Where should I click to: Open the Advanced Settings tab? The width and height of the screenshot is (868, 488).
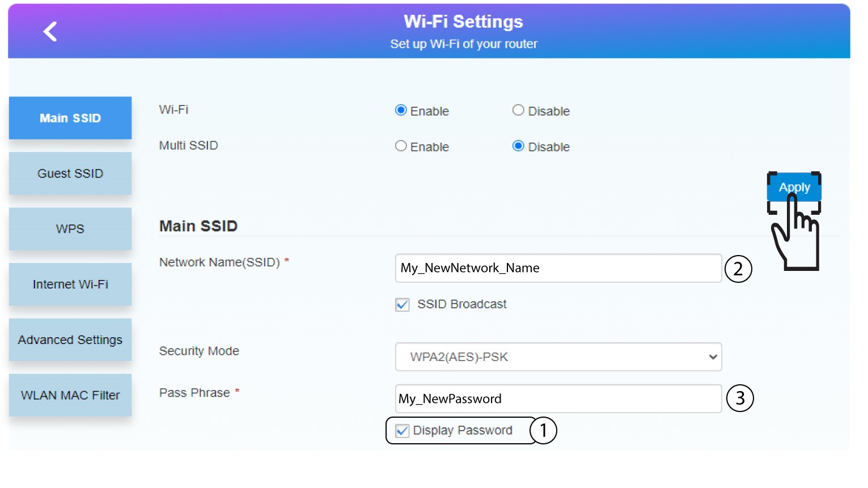[x=70, y=340]
